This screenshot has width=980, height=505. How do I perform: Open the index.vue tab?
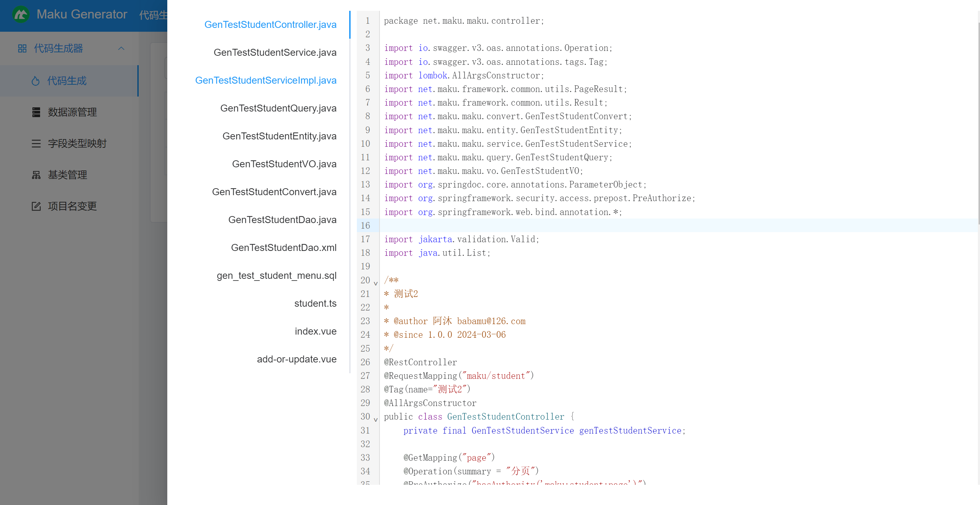coord(315,331)
